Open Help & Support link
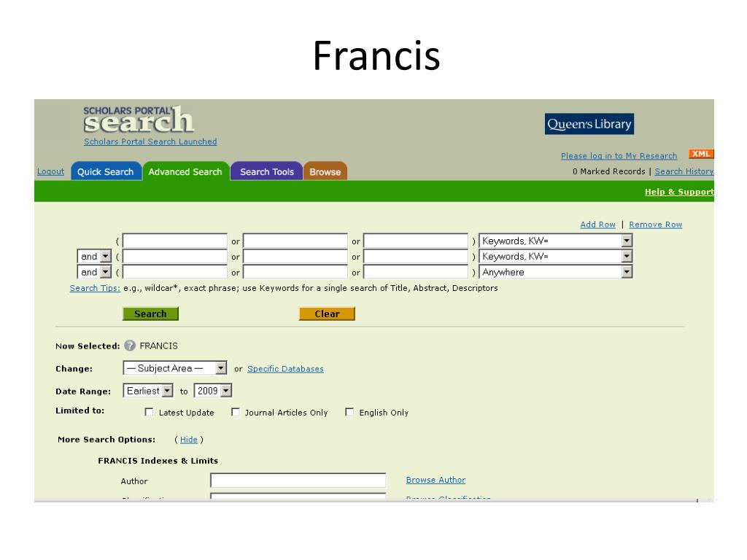747x560 pixels. [679, 192]
